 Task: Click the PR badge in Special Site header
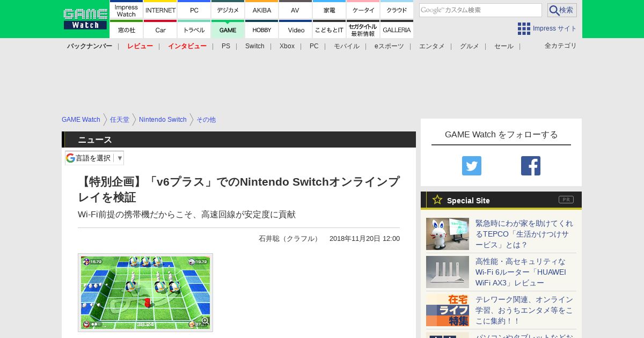[566, 200]
